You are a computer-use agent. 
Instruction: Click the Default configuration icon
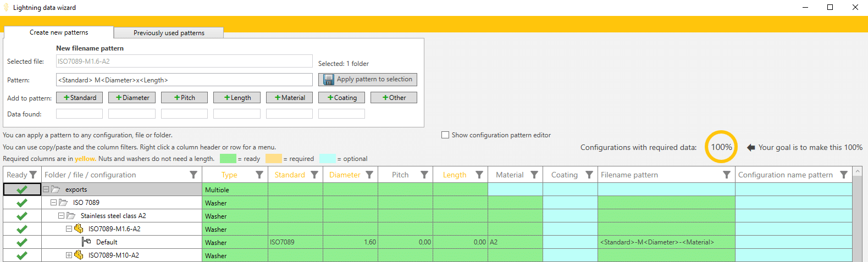pos(86,242)
